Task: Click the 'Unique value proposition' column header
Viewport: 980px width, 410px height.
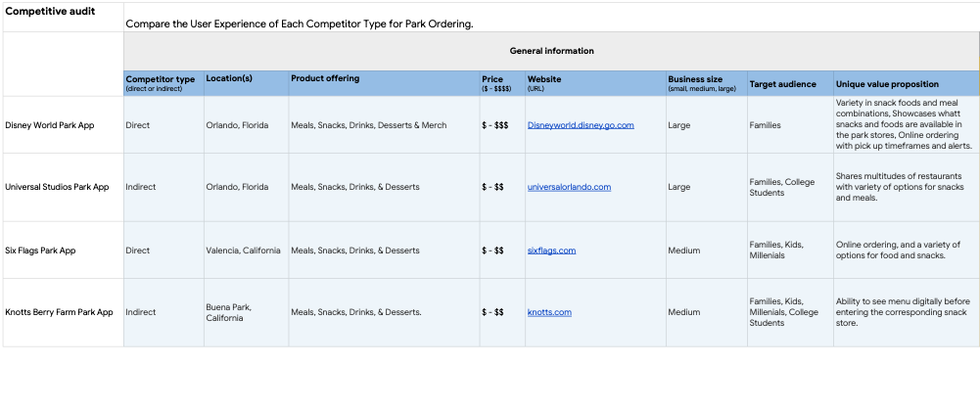Action: pyautogui.click(x=907, y=83)
